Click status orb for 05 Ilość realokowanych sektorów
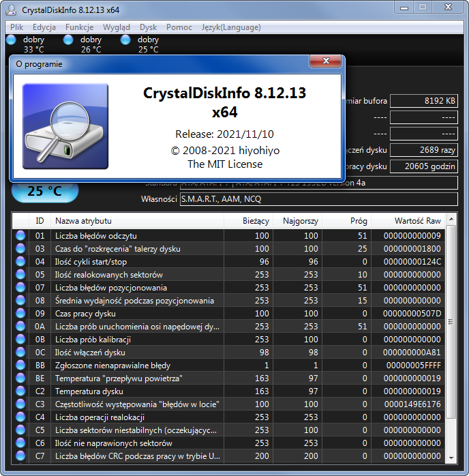This screenshot has height=476, width=469. pyautogui.click(x=20, y=274)
